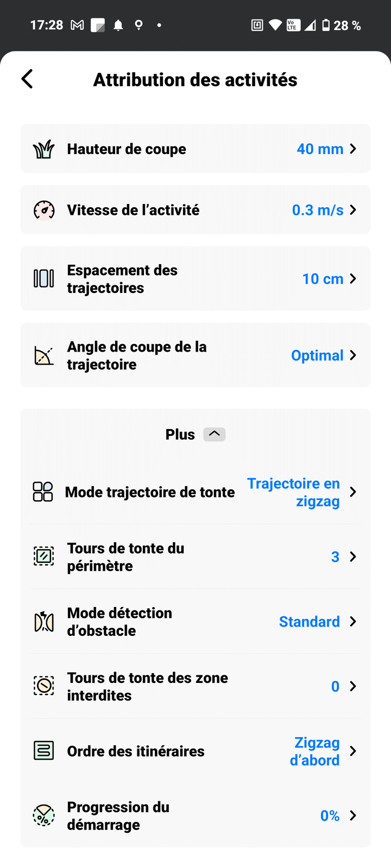This screenshot has width=391, height=868.
Task: Collapse the Plus section with chevron
Action: pyautogui.click(x=215, y=435)
